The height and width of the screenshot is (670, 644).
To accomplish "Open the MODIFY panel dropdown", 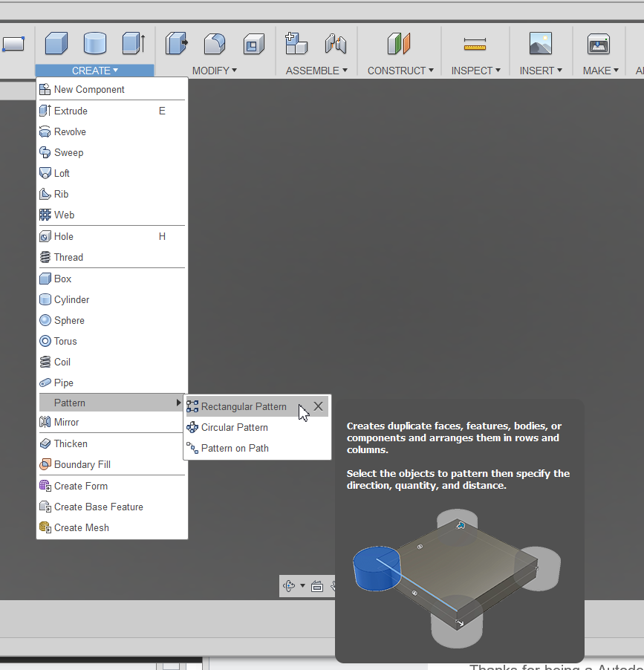I will coord(215,71).
